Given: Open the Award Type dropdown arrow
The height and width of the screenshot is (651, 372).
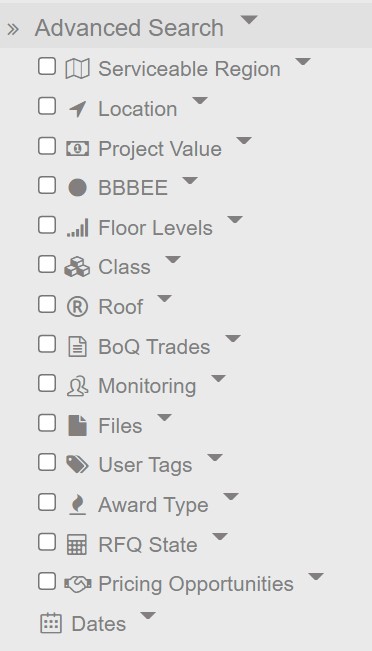Looking at the screenshot, I should tap(231, 497).
